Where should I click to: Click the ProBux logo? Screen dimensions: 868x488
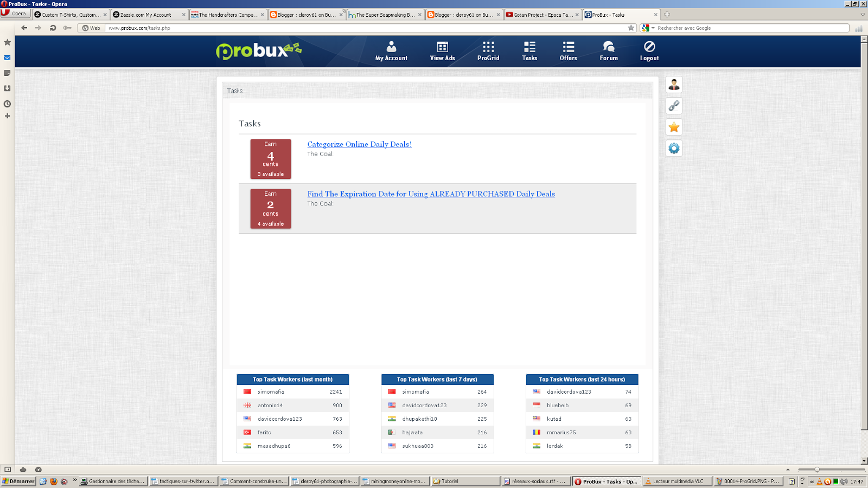[x=258, y=51]
